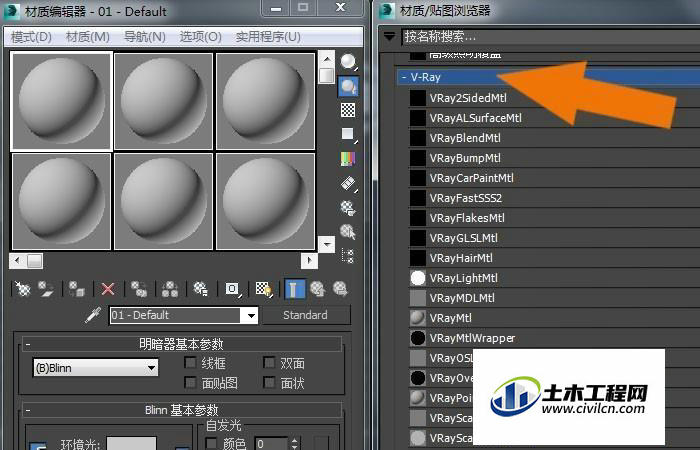Click the 按名称搜索 search field
This screenshot has height=450, width=700.
tap(550, 37)
